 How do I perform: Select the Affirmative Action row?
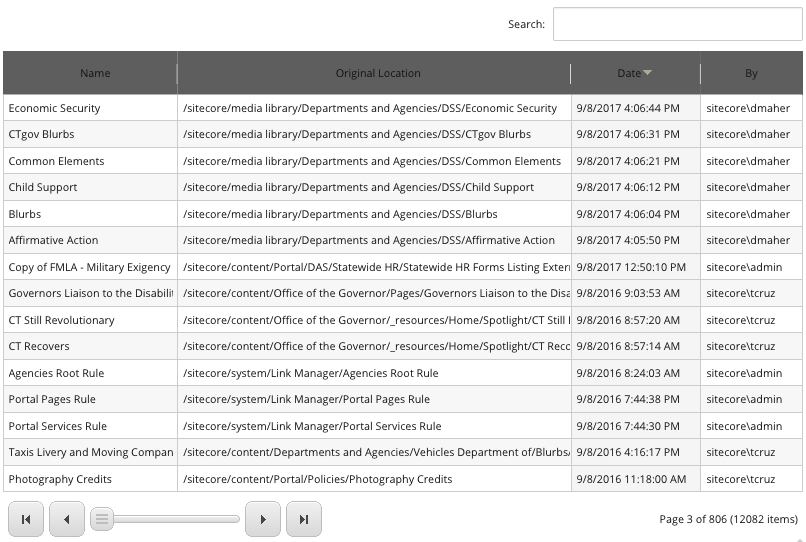pyautogui.click(x=54, y=240)
